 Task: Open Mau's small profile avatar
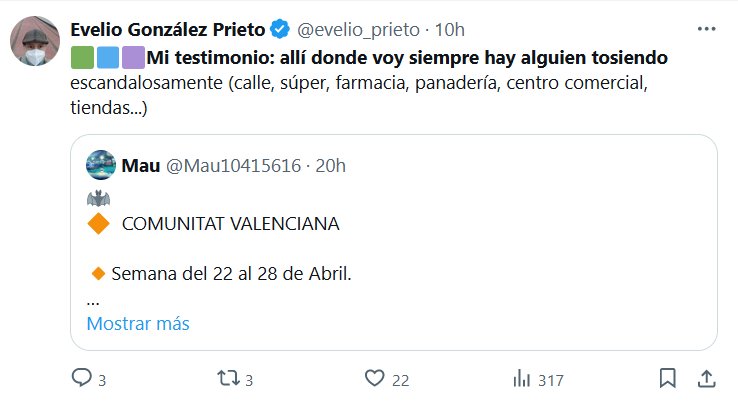pyautogui.click(x=101, y=165)
